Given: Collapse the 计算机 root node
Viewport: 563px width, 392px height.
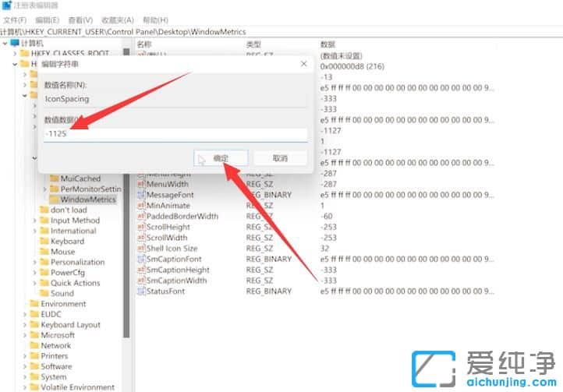Looking at the screenshot, I should tap(5, 44).
